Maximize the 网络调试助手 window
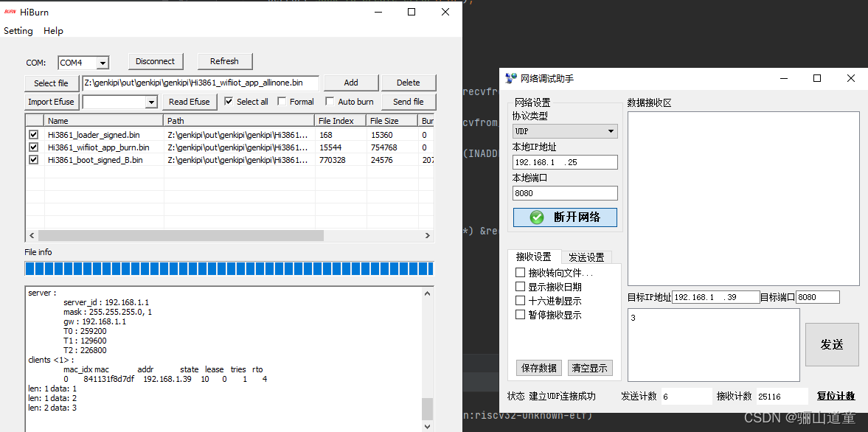868x432 pixels. click(816, 79)
